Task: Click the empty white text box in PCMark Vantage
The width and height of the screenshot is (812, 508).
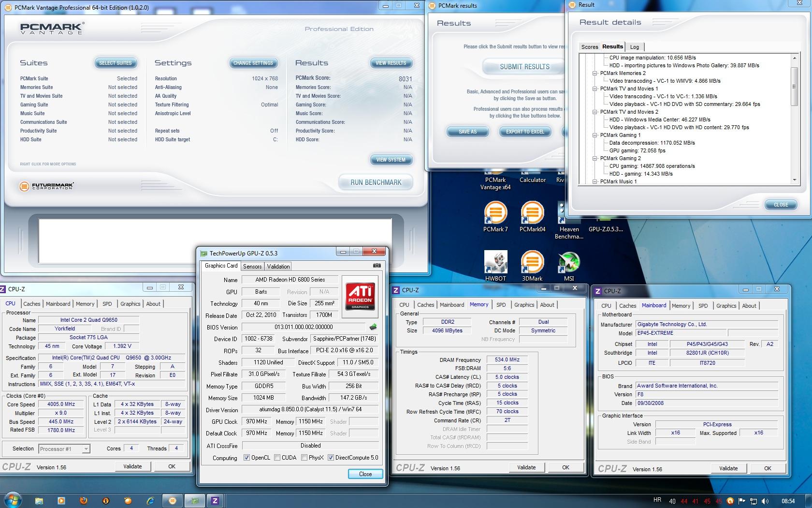Action: pyautogui.click(x=215, y=241)
